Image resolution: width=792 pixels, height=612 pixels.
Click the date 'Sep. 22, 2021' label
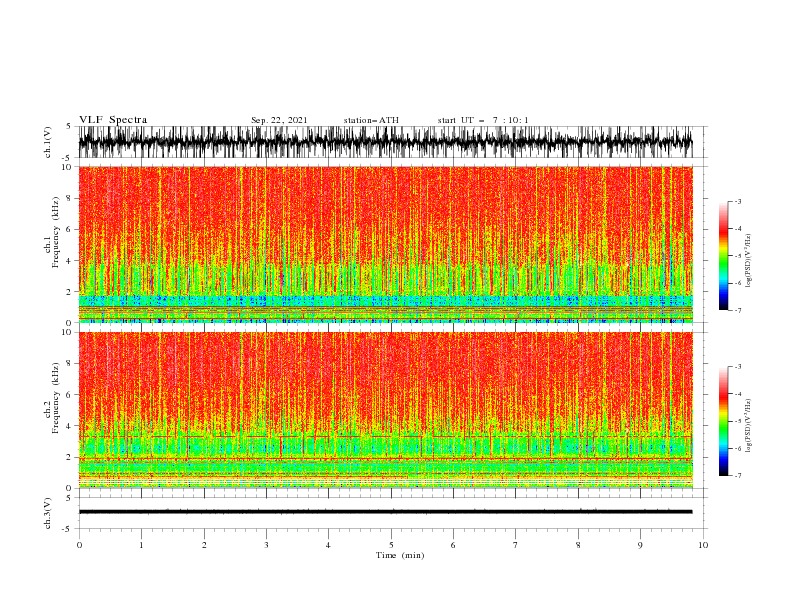point(279,120)
